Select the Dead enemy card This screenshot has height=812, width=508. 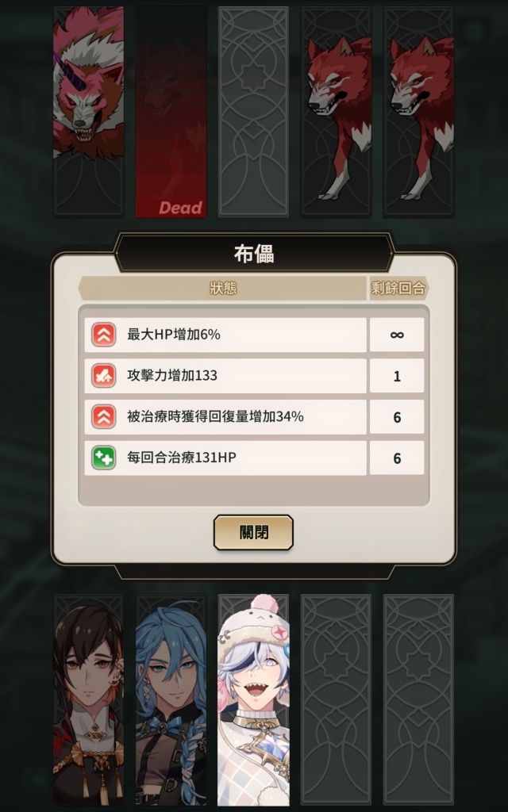(x=171, y=112)
